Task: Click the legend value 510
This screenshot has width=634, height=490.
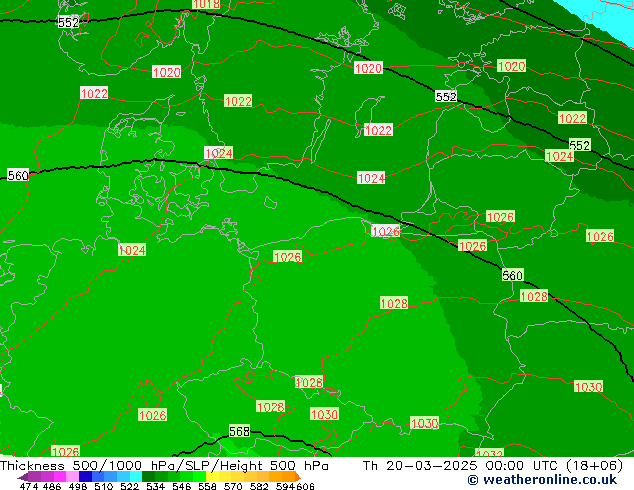Action: pos(104,486)
